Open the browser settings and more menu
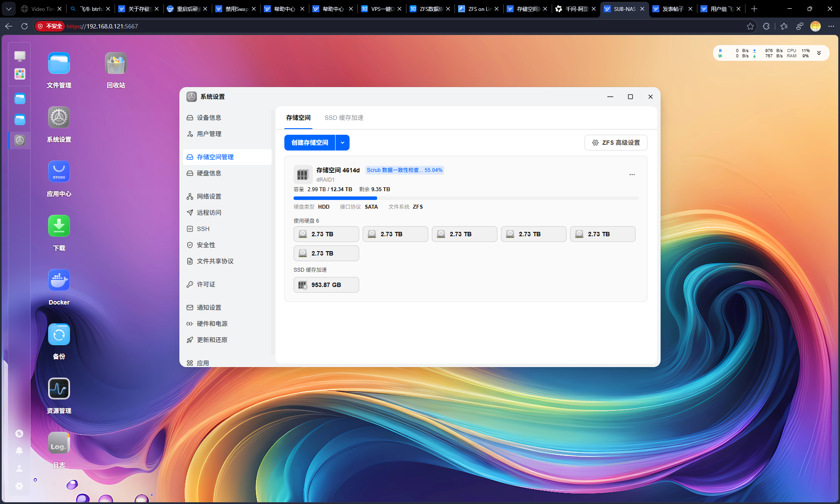This screenshot has height=504, width=840. 831,26
